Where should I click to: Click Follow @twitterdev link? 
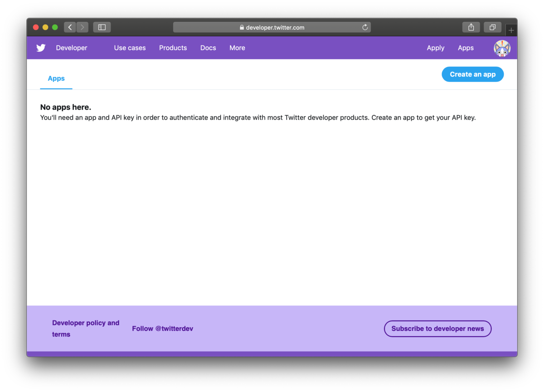[163, 329]
